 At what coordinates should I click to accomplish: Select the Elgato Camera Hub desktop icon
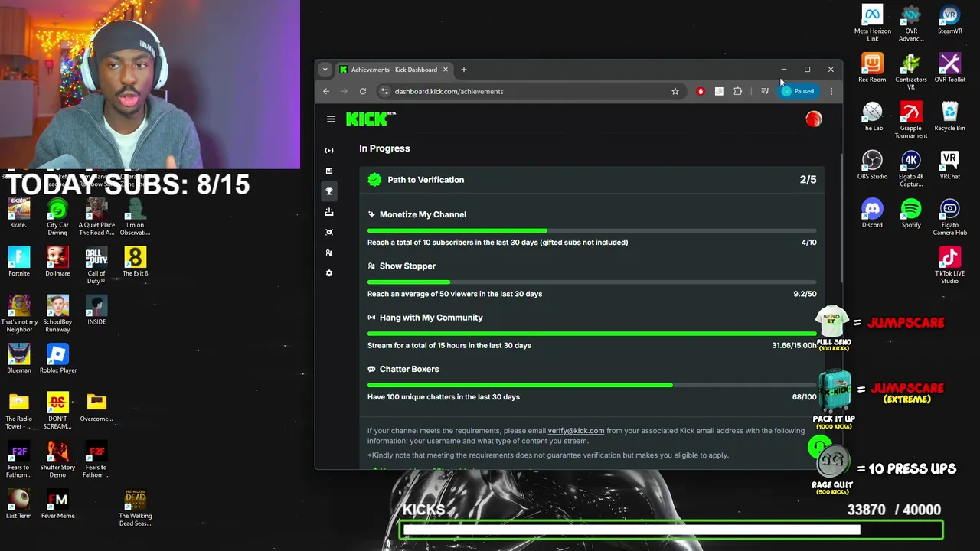pyautogui.click(x=949, y=217)
